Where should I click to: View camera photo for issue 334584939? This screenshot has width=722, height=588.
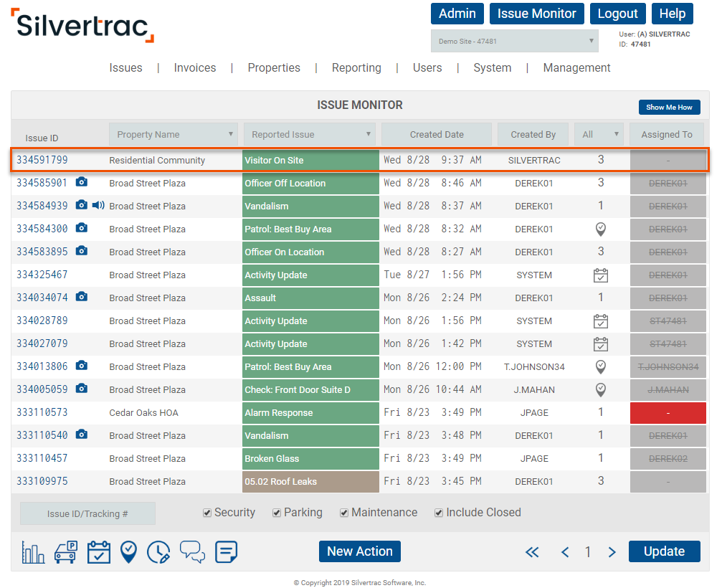82,205
